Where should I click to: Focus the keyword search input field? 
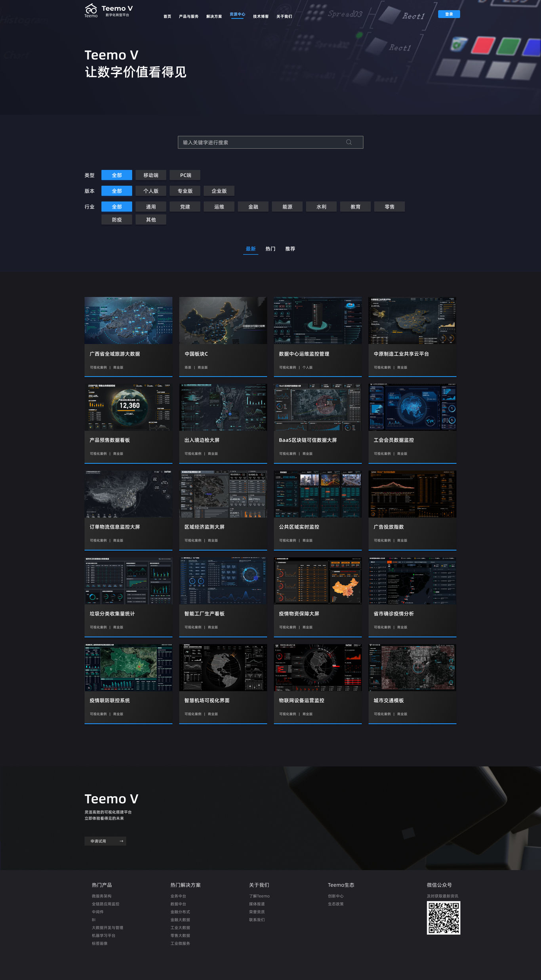pos(270,142)
